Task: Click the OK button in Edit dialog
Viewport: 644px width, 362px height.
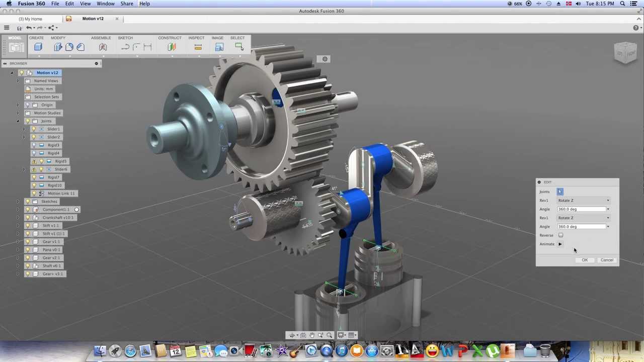Action: [x=585, y=259]
